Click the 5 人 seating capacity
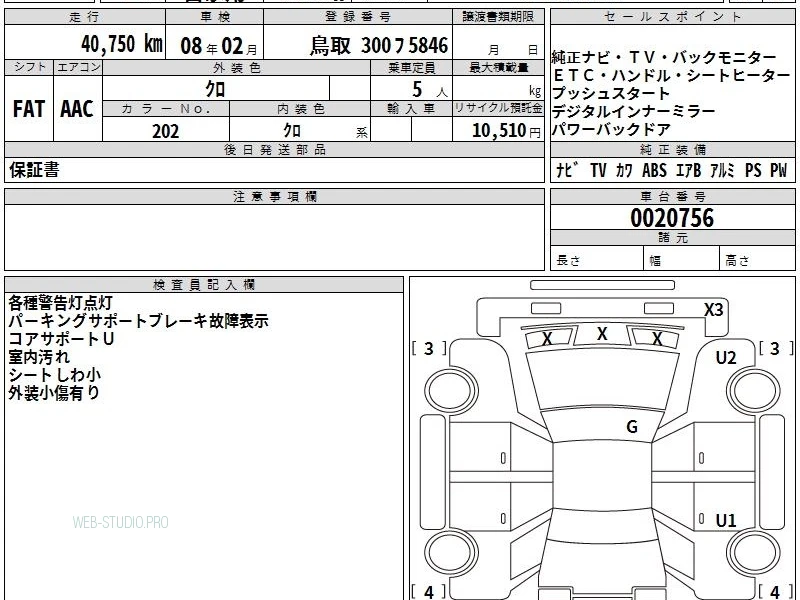This screenshot has height=600, width=800. click(429, 90)
